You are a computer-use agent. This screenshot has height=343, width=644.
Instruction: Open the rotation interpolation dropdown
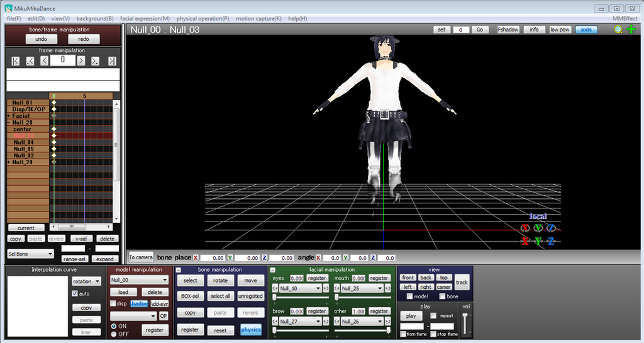[x=86, y=281]
